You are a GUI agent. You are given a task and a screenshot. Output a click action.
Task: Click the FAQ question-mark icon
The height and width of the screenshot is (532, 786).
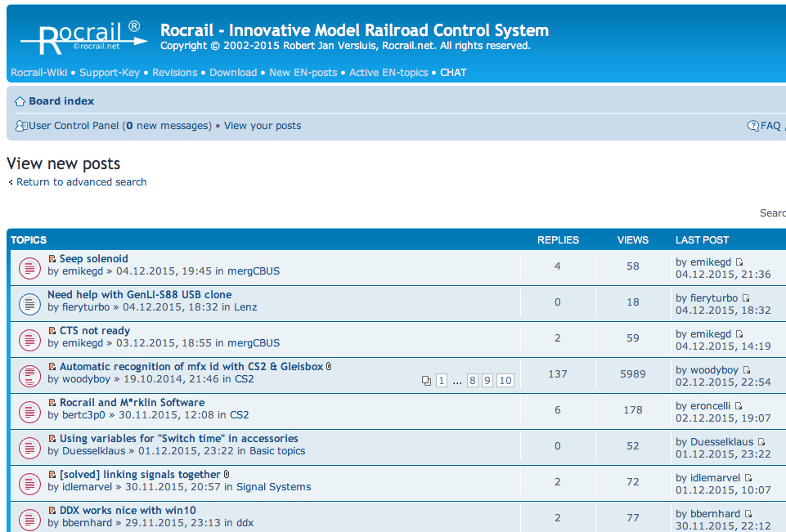(752, 126)
